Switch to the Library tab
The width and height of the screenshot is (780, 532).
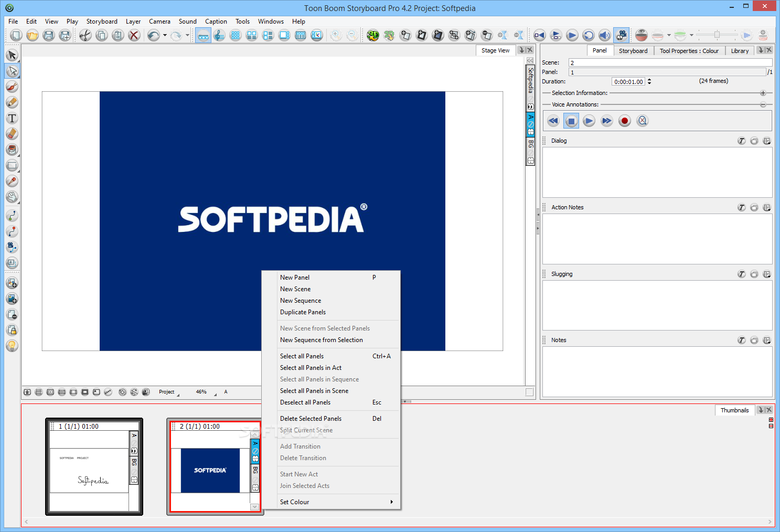740,51
